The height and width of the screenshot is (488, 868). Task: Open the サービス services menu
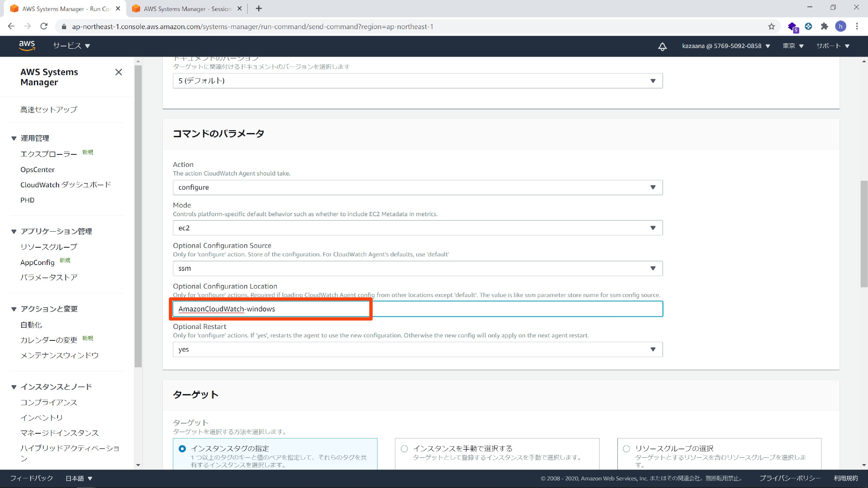(x=71, y=46)
